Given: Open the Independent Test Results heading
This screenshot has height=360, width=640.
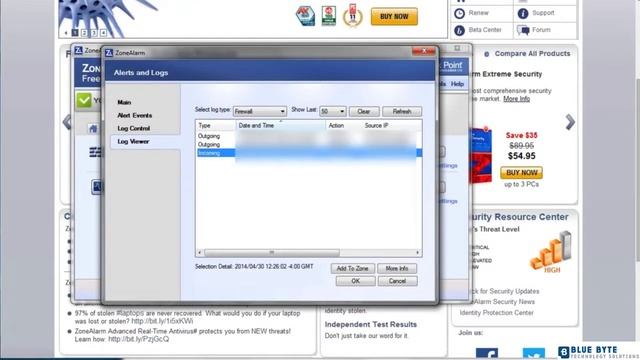Looking at the screenshot, I should coord(371,324).
